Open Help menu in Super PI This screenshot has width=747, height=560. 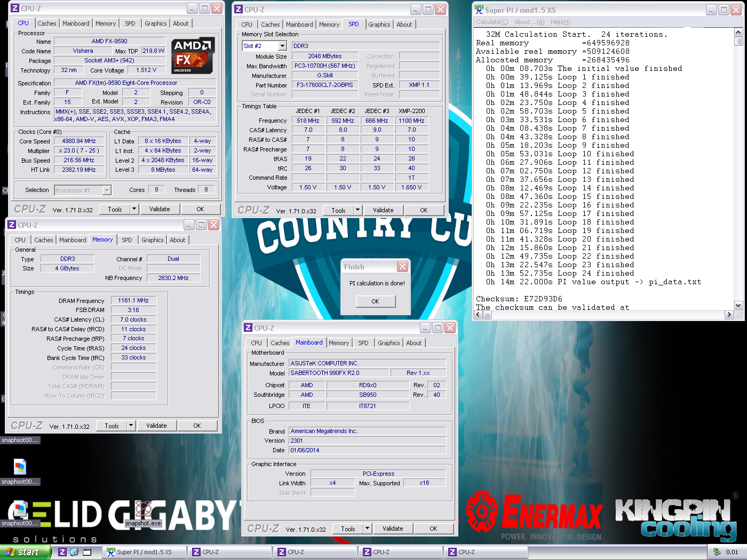[x=560, y=22]
